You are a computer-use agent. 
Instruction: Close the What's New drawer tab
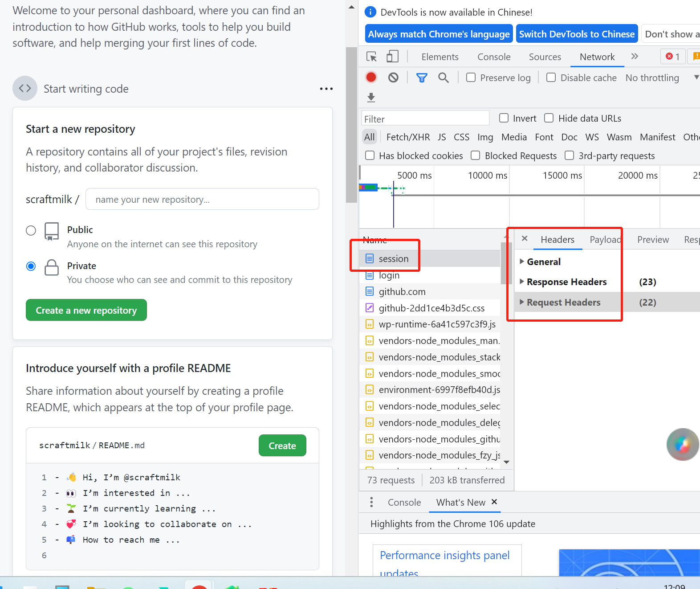(x=494, y=502)
